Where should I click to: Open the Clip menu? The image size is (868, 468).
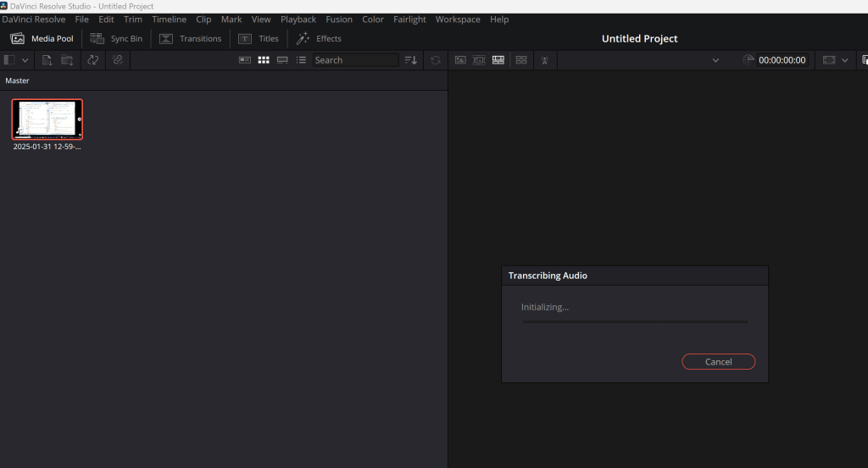203,19
